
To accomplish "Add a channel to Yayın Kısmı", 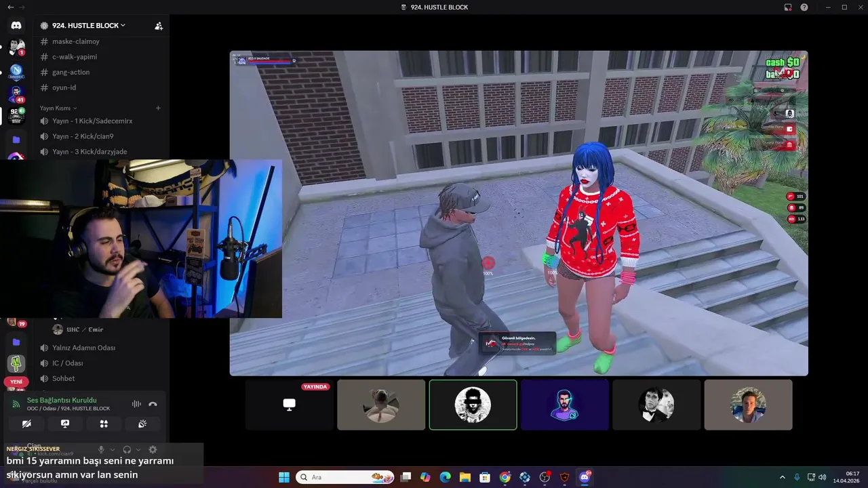I will click(x=158, y=108).
